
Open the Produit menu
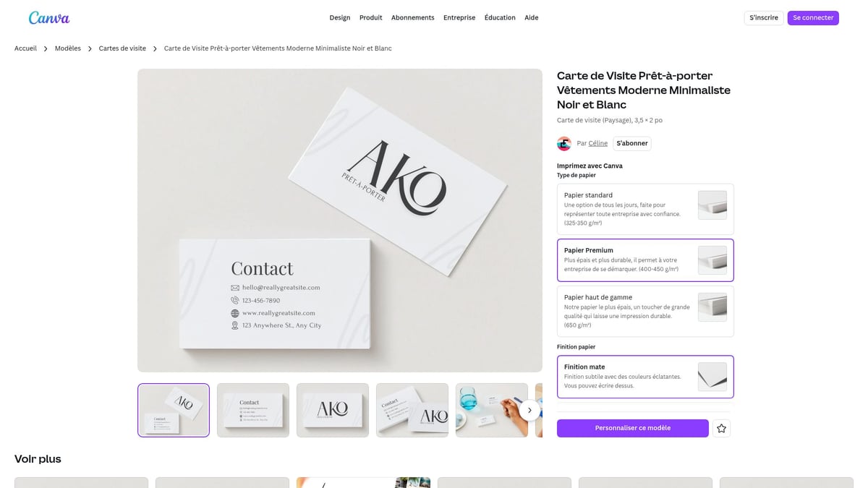click(370, 18)
